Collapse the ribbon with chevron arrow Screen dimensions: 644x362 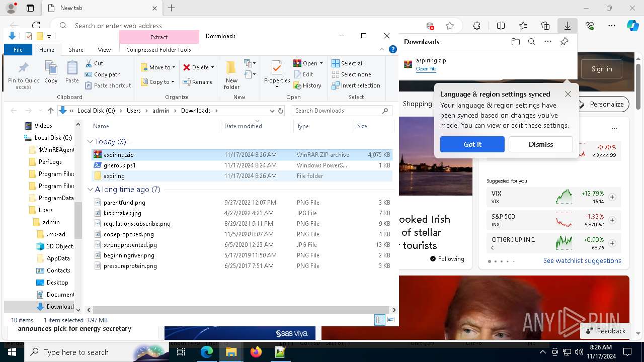click(x=382, y=49)
